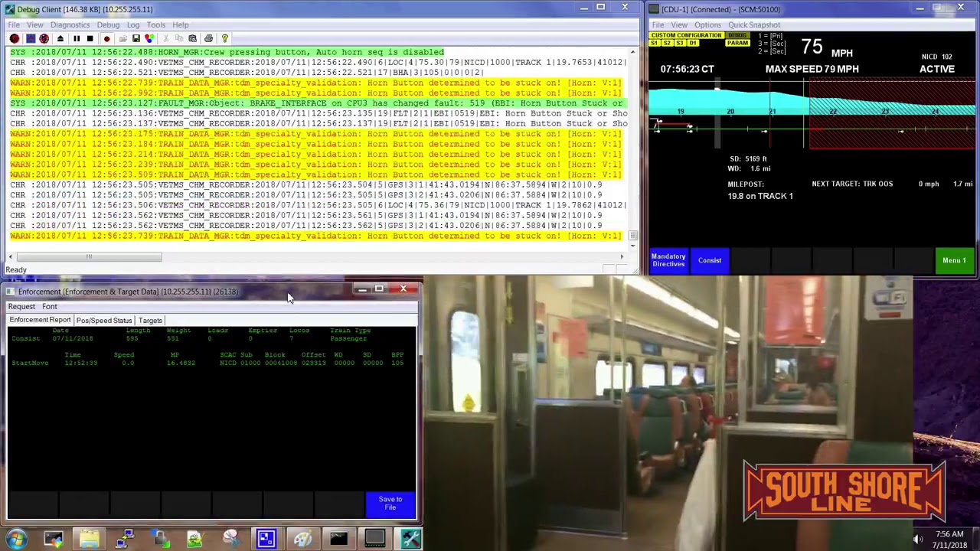Open the Notepad++ taskbar icon

(x=194, y=539)
